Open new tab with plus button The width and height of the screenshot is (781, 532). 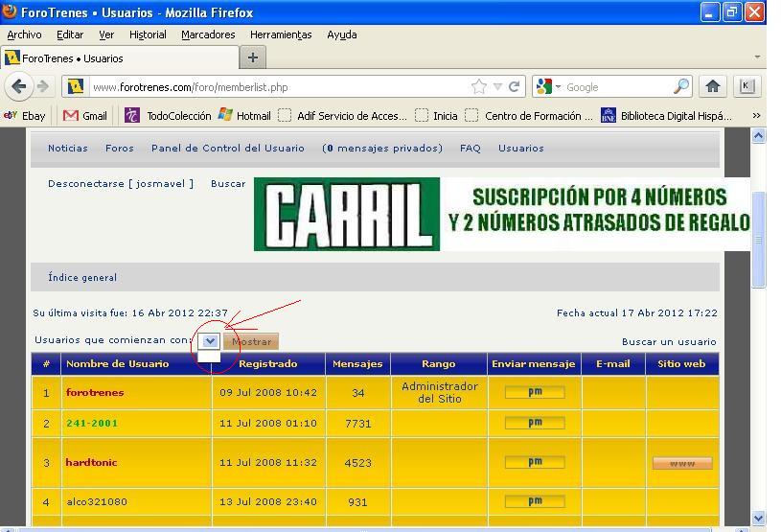pyautogui.click(x=253, y=58)
